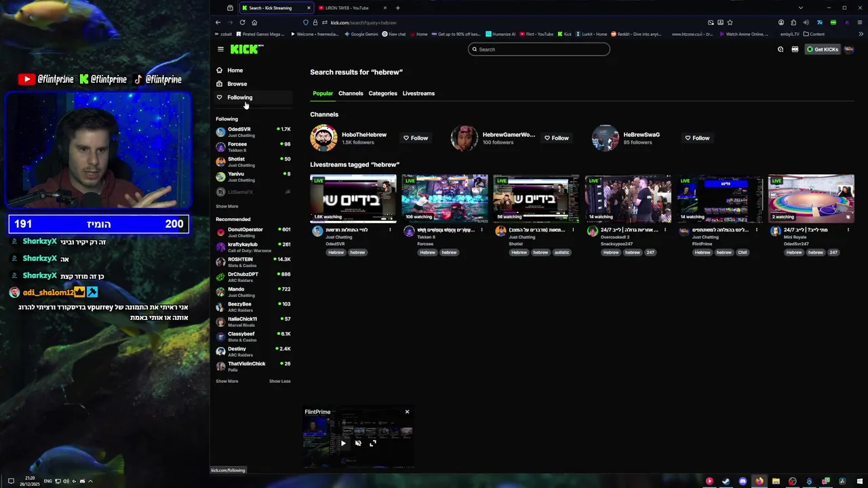Open the 1.6K watching OdedSVR stream thumbnail
The width and height of the screenshot is (868, 488).
(353, 199)
